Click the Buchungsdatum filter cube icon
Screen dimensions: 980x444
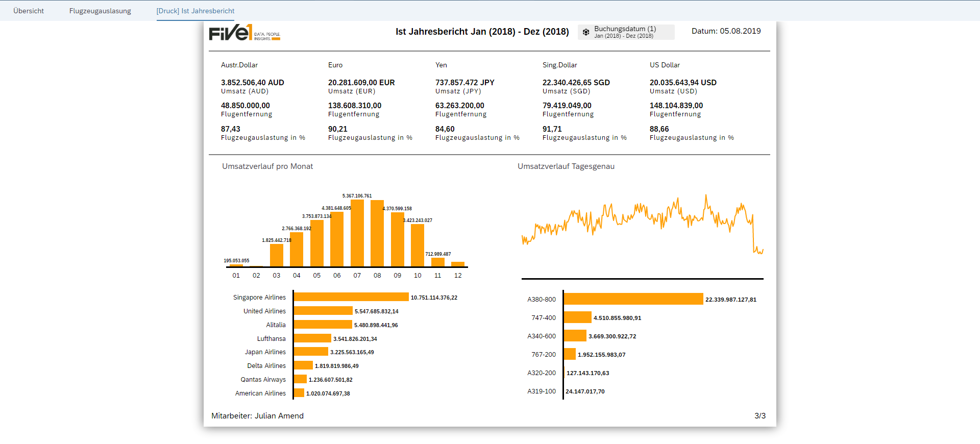[586, 32]
